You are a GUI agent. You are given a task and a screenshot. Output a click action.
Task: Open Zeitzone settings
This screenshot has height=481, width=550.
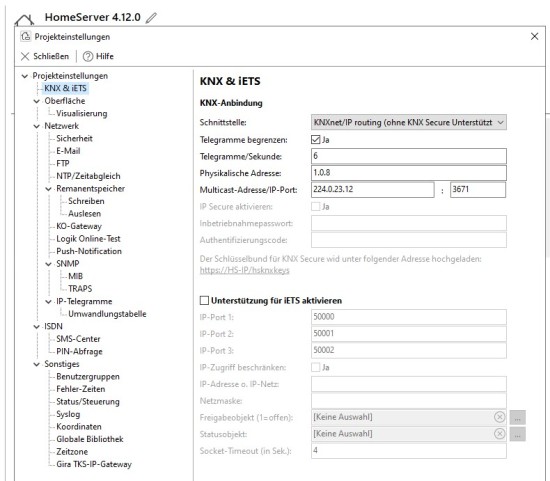pos(72,452)
